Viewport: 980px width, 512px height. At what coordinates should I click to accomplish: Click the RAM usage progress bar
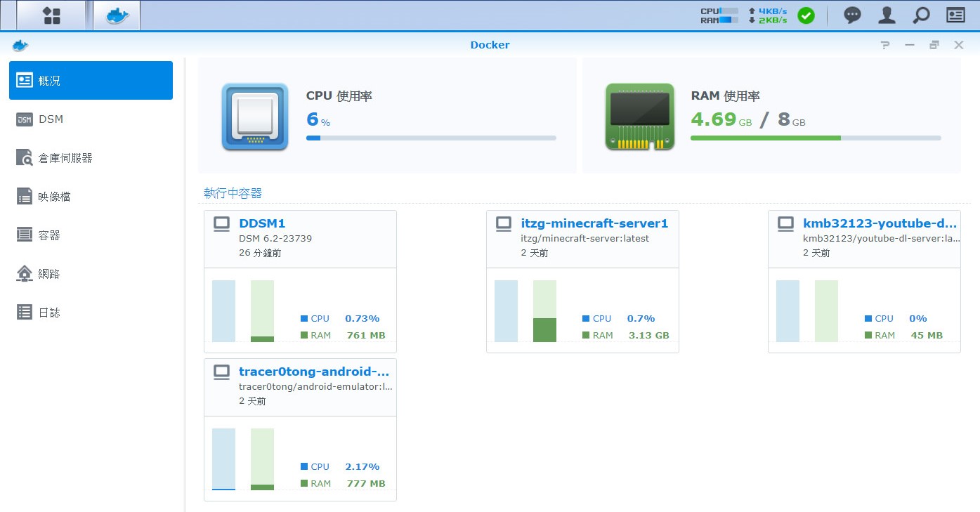point(816,138)
